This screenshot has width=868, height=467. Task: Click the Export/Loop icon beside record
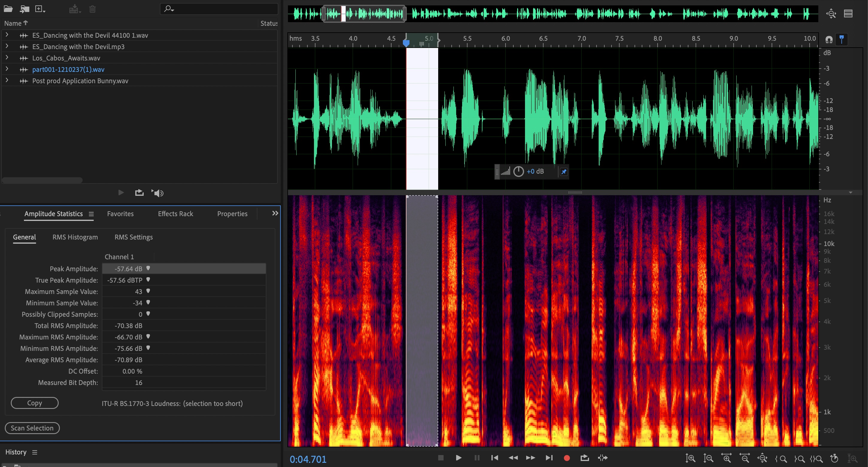coord(585,458)
